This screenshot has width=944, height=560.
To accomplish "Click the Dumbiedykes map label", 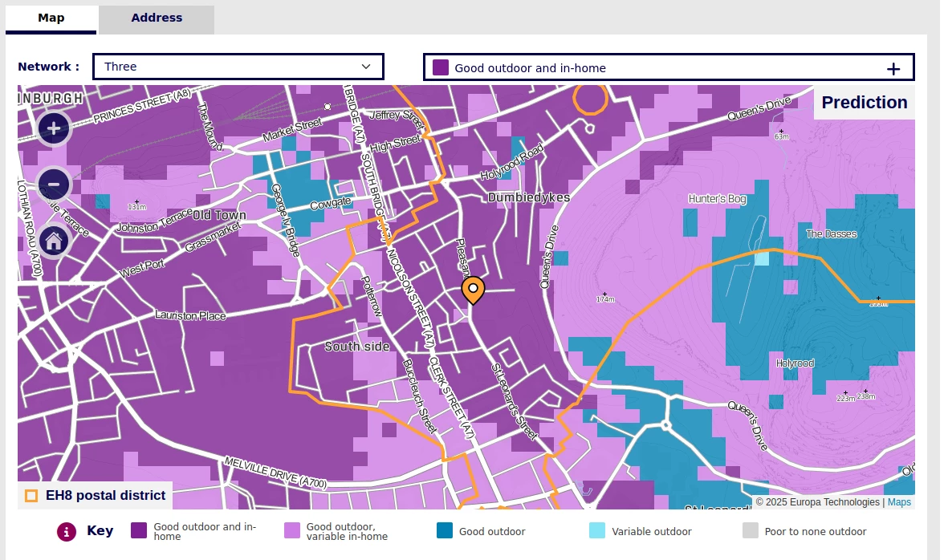I will pos(528,197).
